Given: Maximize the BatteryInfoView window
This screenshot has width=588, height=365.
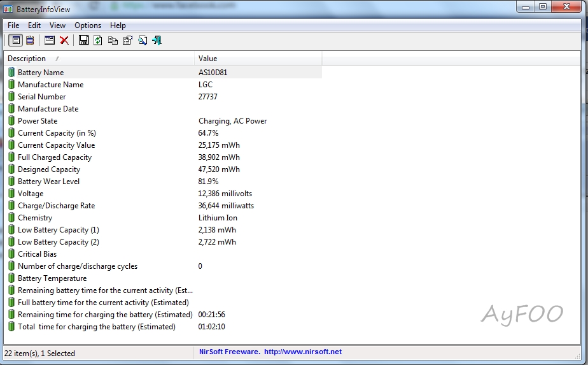Looking at the screenshot, I should tap(543, 7).
